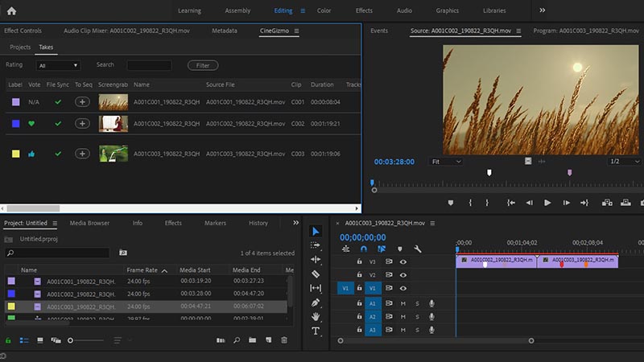The width and height of the screenshot is (644, 362).
Task: Switch Project panel to icon view
Action: click(x=39, y=340)
